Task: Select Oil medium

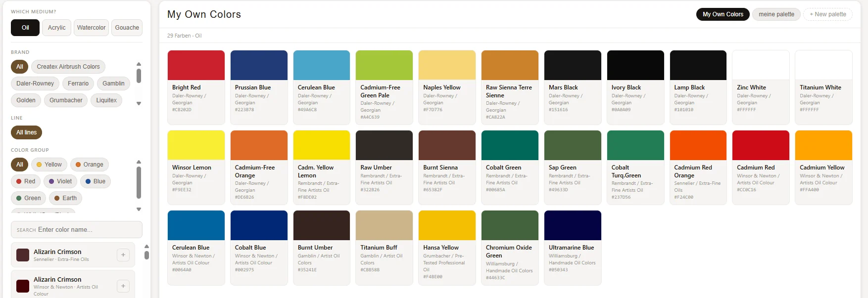Action: [x=25, y=28]
